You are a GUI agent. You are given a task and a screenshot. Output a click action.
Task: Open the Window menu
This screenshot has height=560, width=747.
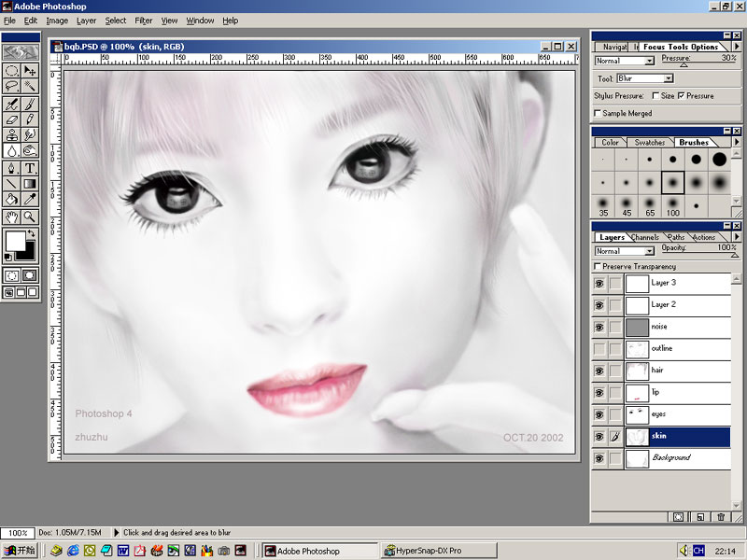pyautogui.click(x=200, y=21)
